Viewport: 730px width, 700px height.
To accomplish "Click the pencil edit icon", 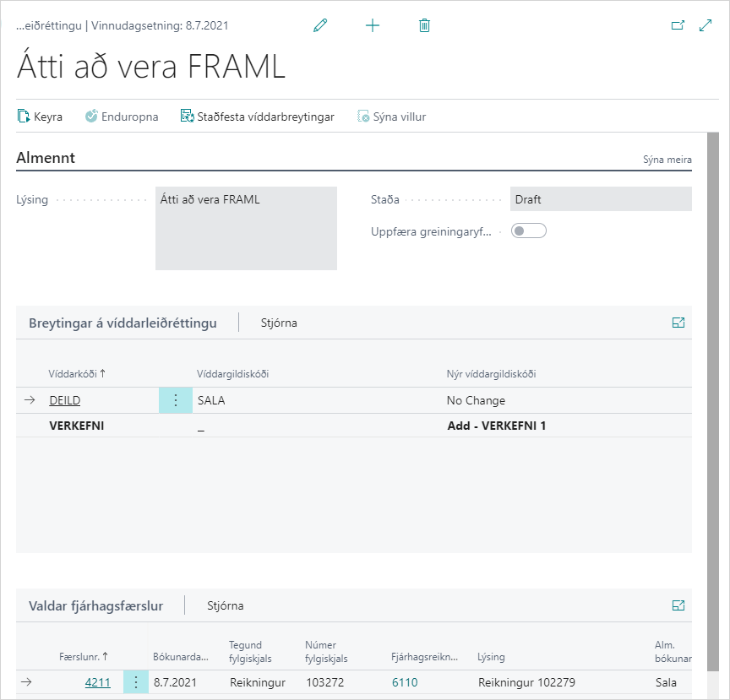I will pyautogui.click(x=319, y=25).
